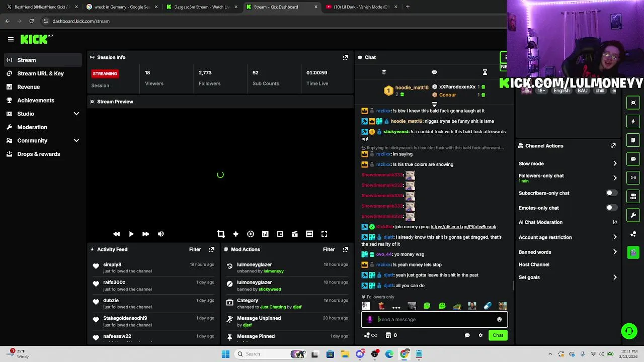Open Account age restriction settings
Image resolution: width=644 pixels, height=362 pixels.
[568, 237]
